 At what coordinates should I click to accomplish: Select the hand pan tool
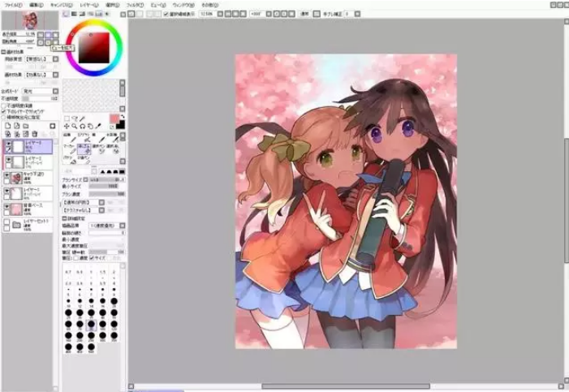click(90, 126)
